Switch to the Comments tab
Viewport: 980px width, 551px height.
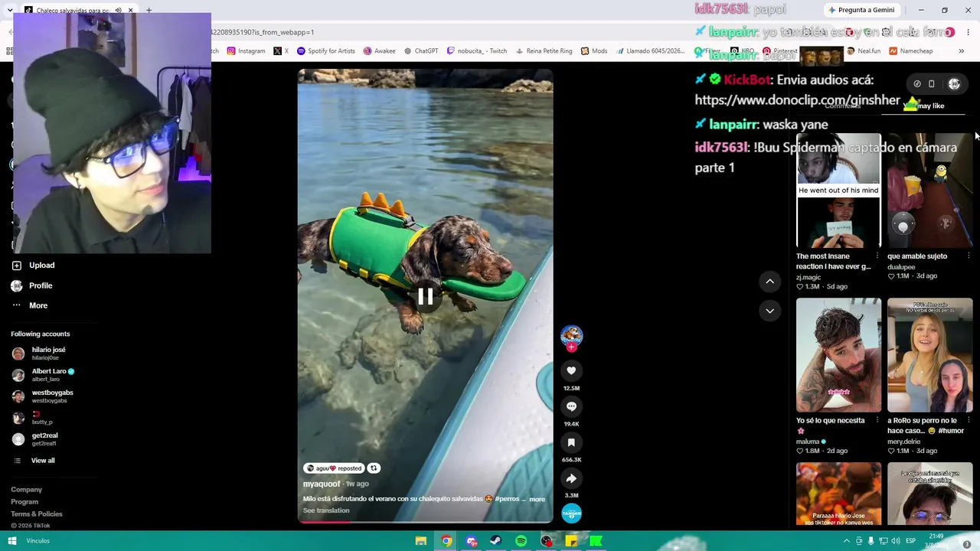click(843, 106)
